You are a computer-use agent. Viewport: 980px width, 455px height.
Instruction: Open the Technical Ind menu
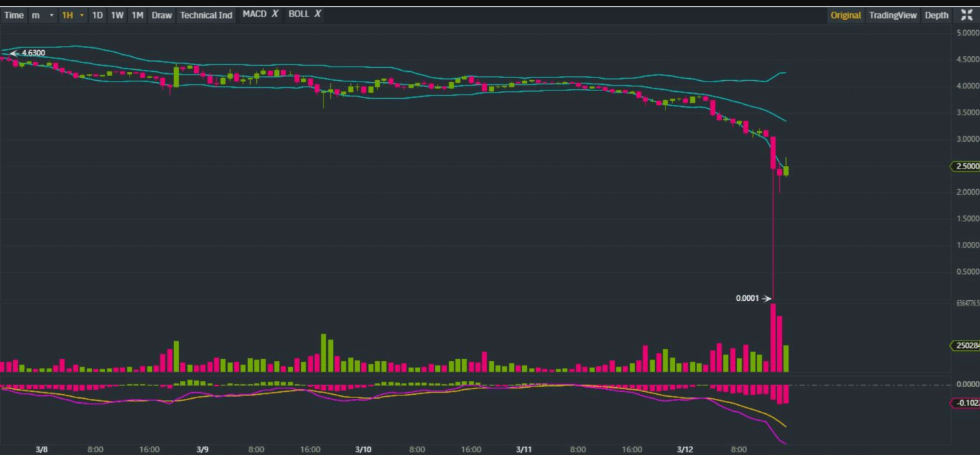click(206, 15)
